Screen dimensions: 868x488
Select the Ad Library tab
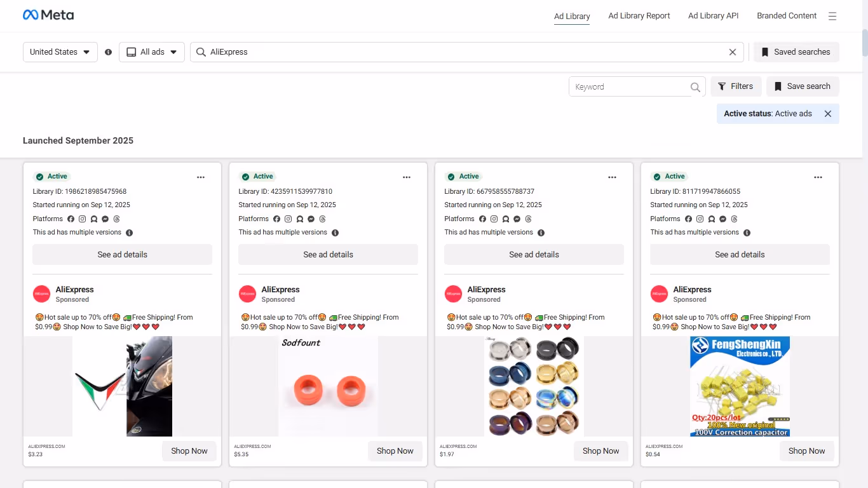(572, 17)
